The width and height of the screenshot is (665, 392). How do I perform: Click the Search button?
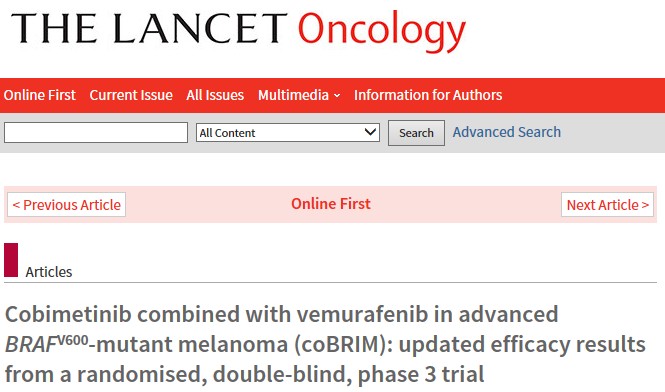416,133
